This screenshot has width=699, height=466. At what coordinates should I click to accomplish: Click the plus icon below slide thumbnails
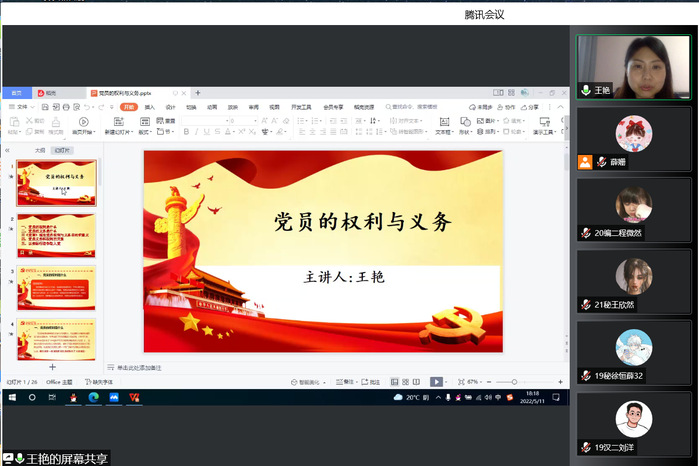tap(53, 367)
